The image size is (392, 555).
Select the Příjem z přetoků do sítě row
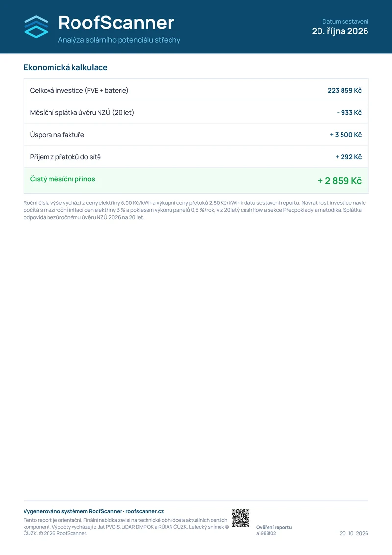pos(196,157)
